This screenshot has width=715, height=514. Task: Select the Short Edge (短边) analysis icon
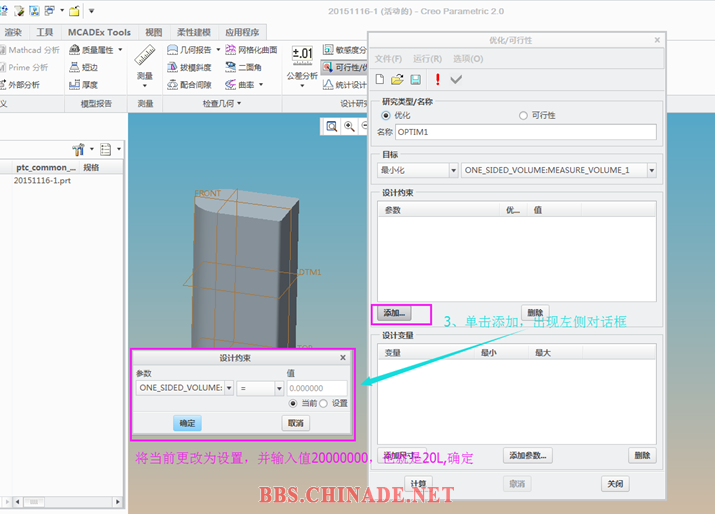[83, 67]
